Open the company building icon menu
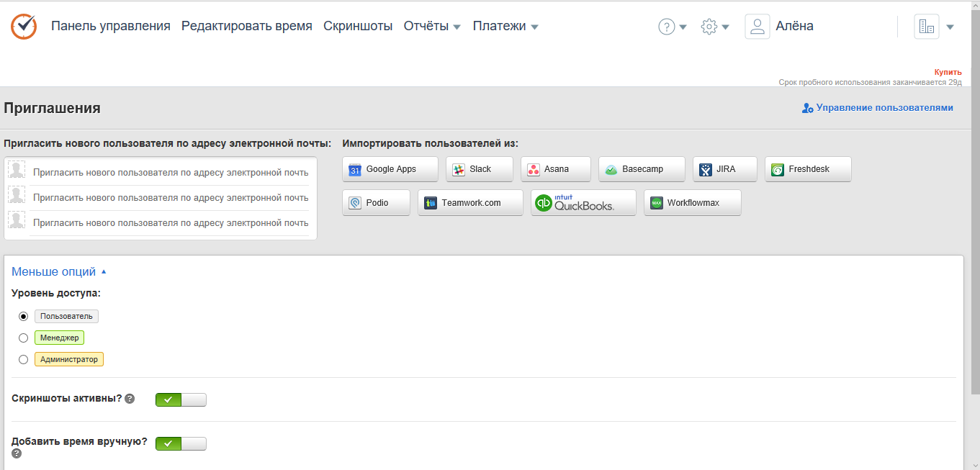The height and width of the screenshot is (470, 980). point(934,27)
